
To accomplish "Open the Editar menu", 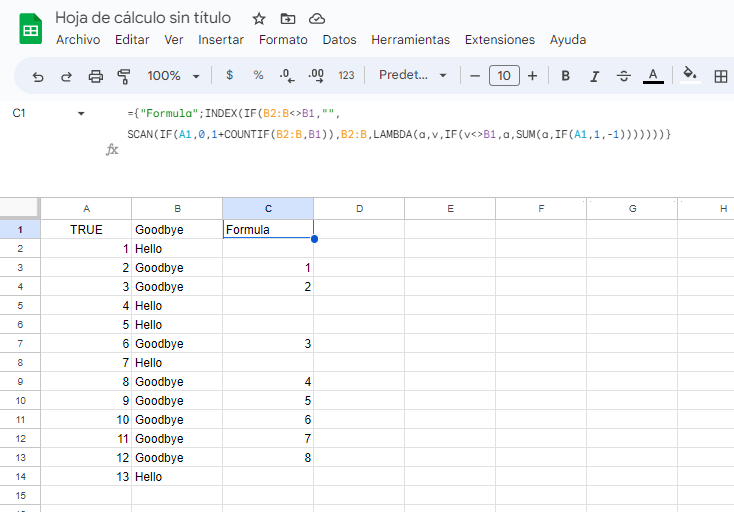I will (x=132, y=40).
